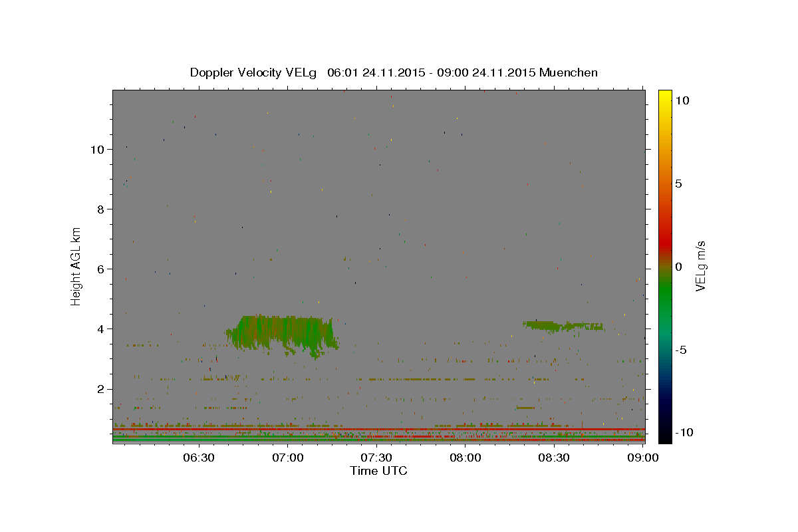798x532 pixels.
Task: Click the thin cloud echo near 08:30
Action: (562, 326)
